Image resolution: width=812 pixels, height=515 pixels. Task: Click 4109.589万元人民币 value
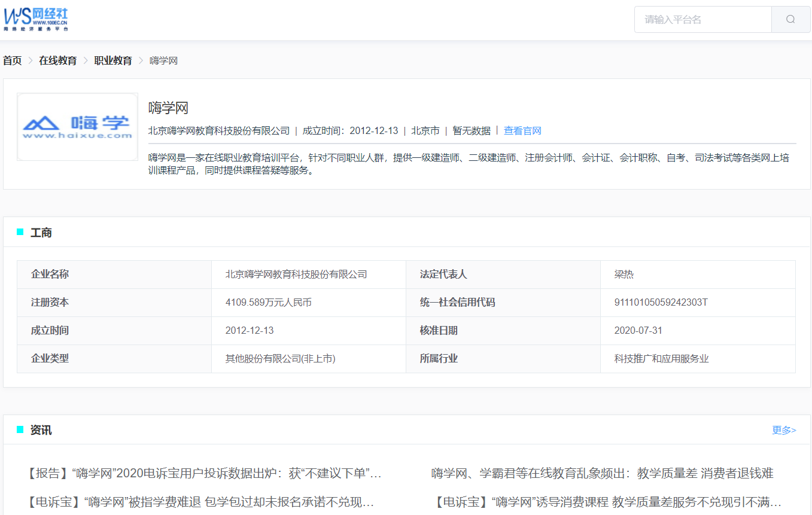click(269, 303)
